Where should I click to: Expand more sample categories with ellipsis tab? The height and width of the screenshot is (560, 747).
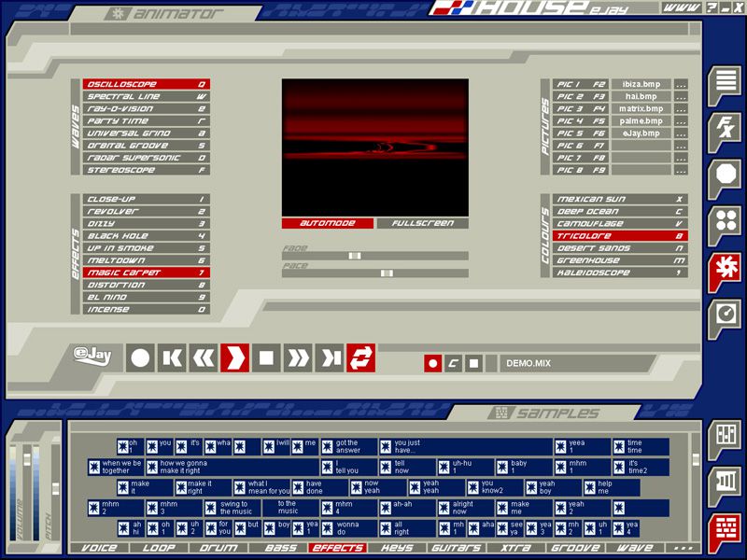pos(683,548)
